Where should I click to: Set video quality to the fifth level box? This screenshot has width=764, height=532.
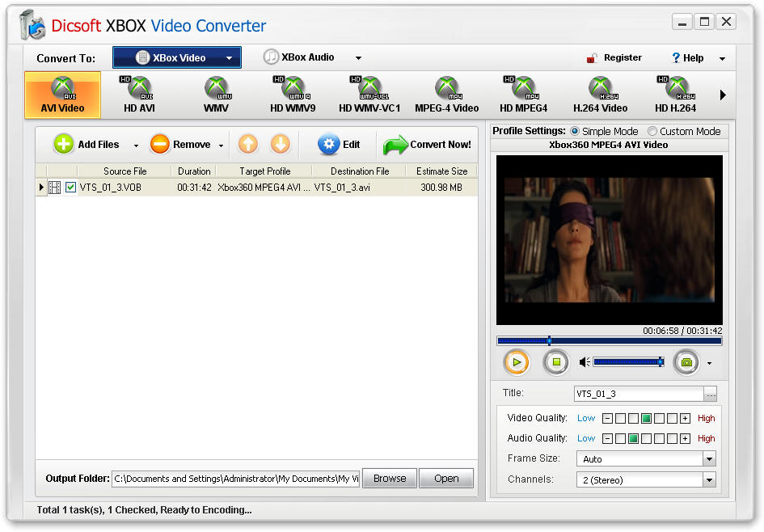point(673,419)
